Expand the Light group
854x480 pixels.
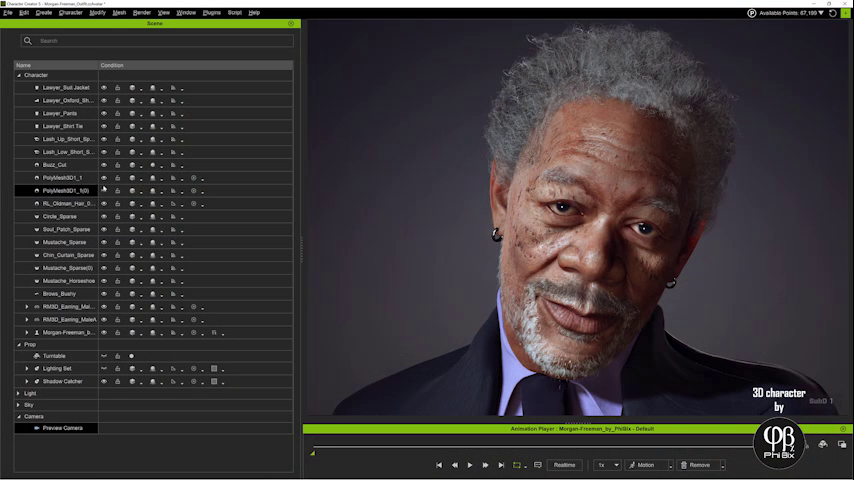point(19,393)
